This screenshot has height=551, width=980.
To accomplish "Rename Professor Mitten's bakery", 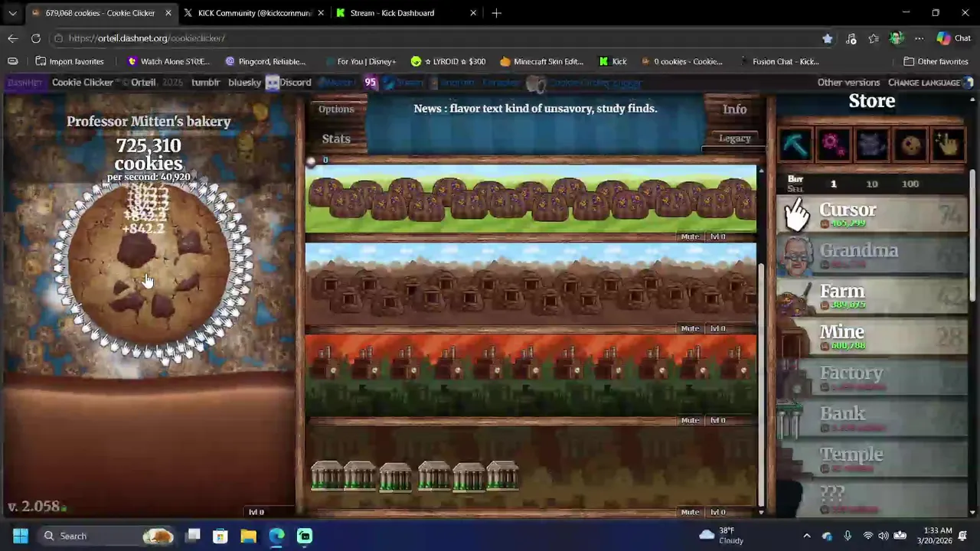I will click(x=149, y=121).
